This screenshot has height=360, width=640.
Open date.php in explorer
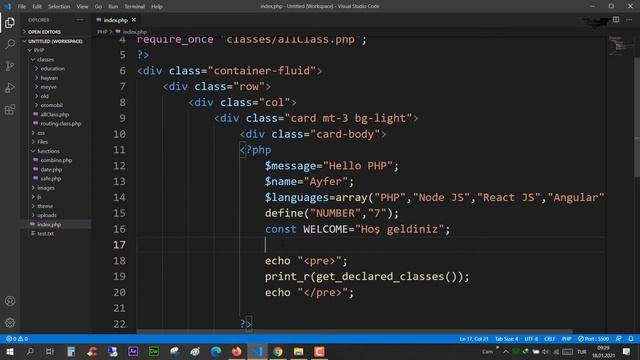(x=51, y=169)
